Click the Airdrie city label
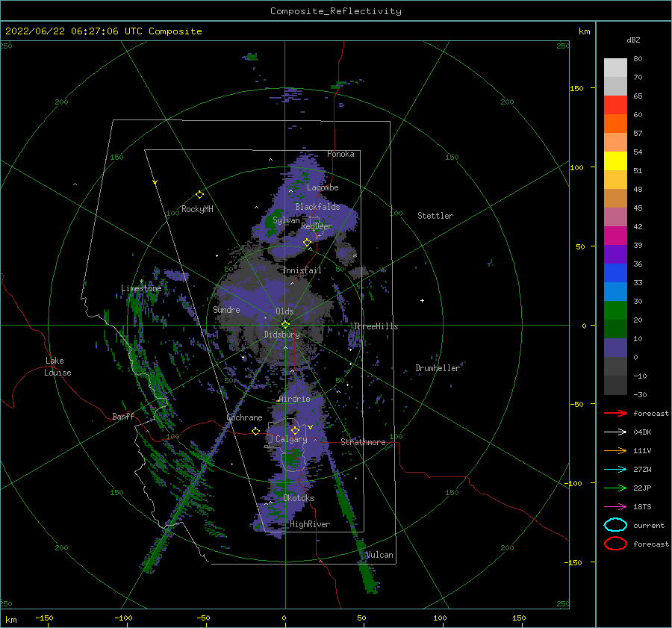The image size is (672, 628). tap(294, 399)
